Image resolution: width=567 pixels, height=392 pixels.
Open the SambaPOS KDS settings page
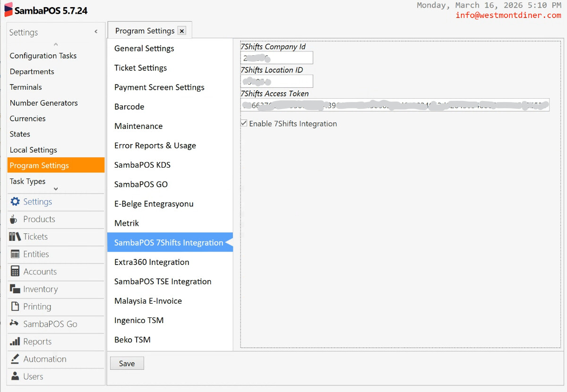point(142,165)
